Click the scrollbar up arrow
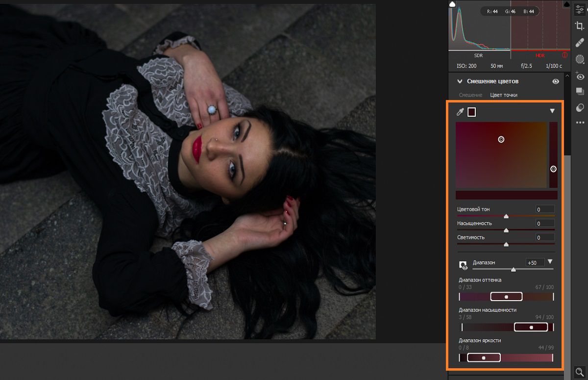Screen dimensions: 588x380 pyautogui.click(x=567, y=76)
